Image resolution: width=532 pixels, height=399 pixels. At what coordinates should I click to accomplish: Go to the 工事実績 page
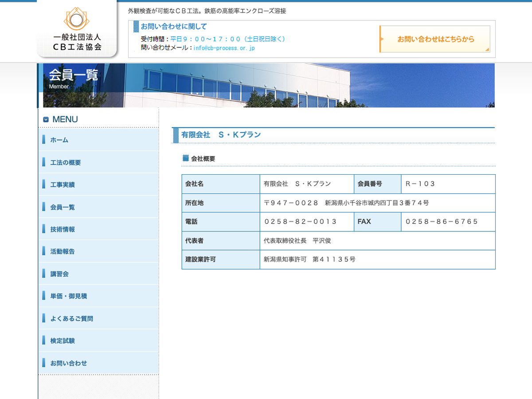point(63,185)
